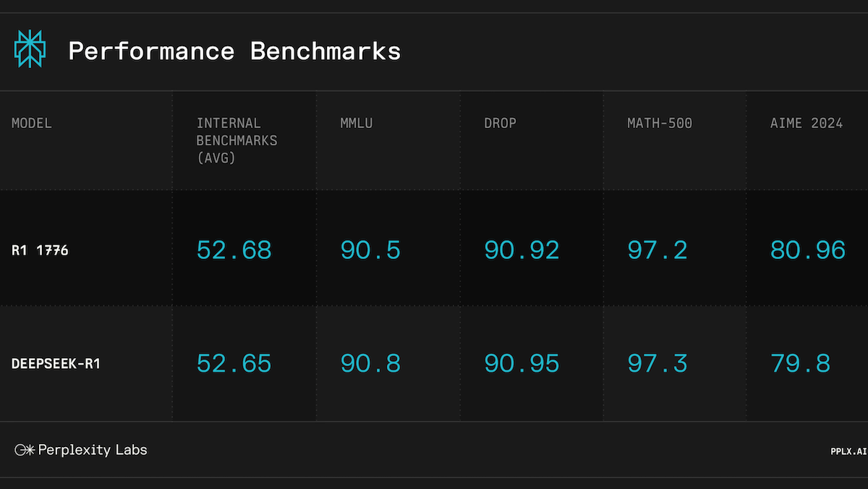
Task: Click the 52.65 internal benchmark score
Action: click(x=234, y=364)
